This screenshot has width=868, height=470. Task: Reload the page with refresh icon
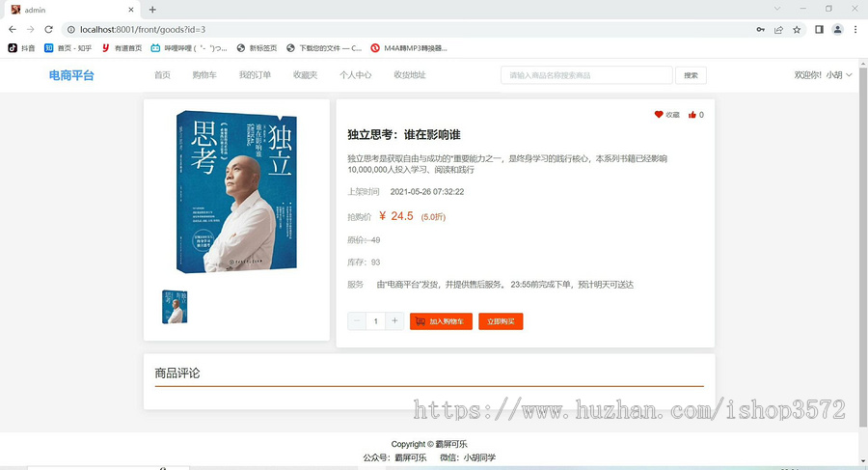point(49,29)
